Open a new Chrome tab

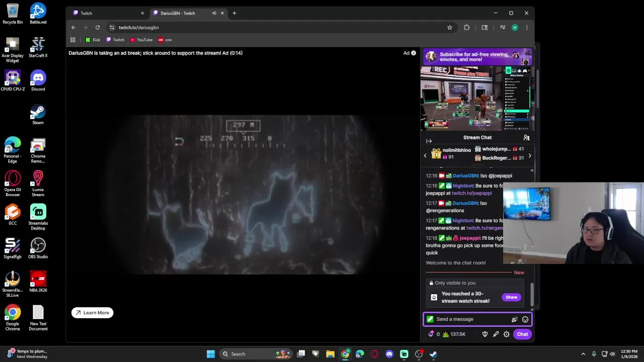(234, 13)
